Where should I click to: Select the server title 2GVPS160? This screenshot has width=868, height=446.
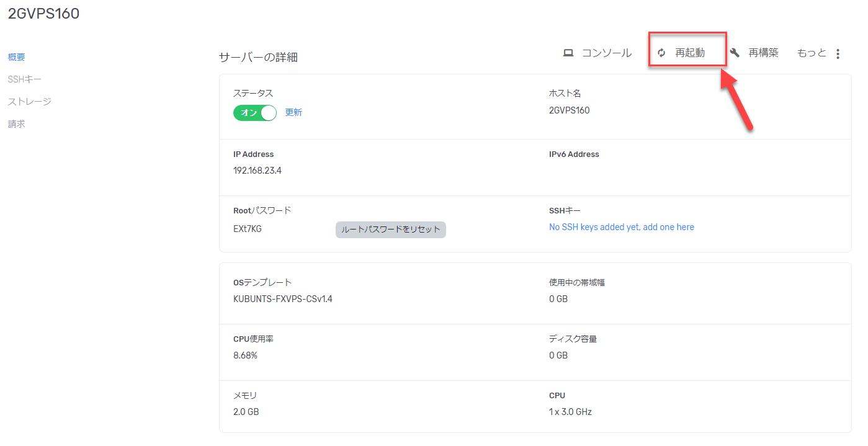43,13
